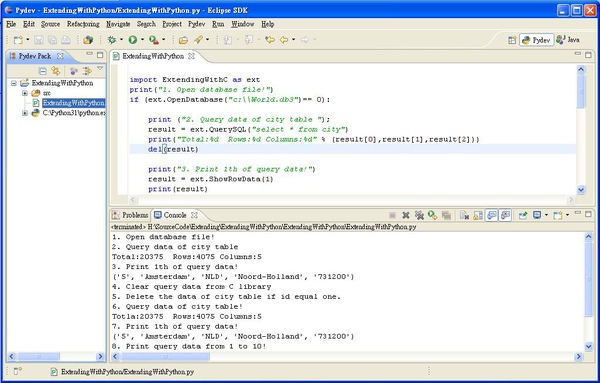
Task: Expand the C:\Python31\python.exe node
Action: click(25, 113)
